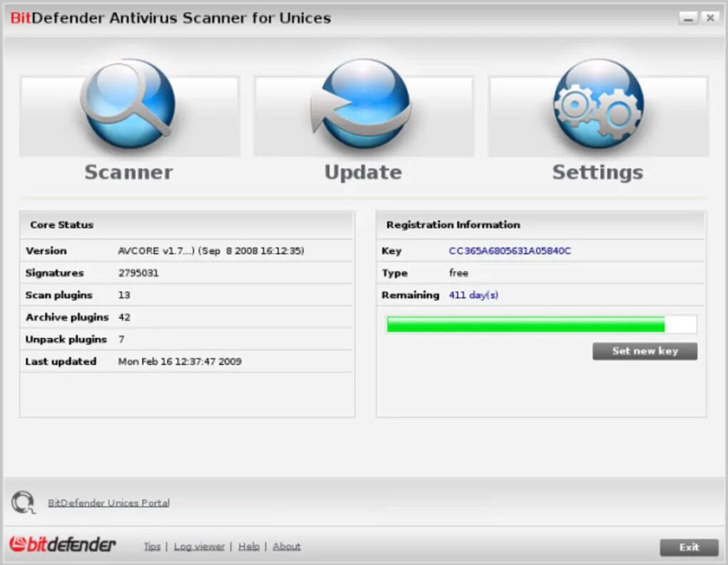Click the BitDefender portal swirl icon
The image size is (728, 565).
[24, 502]
